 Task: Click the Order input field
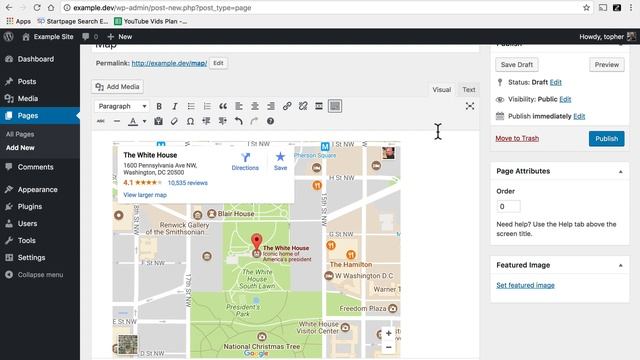point(509,207)
